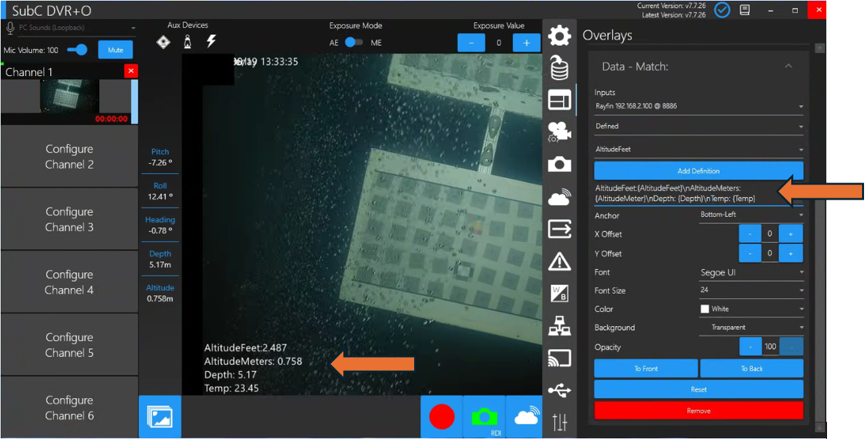Select Configure Channel 4
The image size is (868, 439).
[69, 282]
